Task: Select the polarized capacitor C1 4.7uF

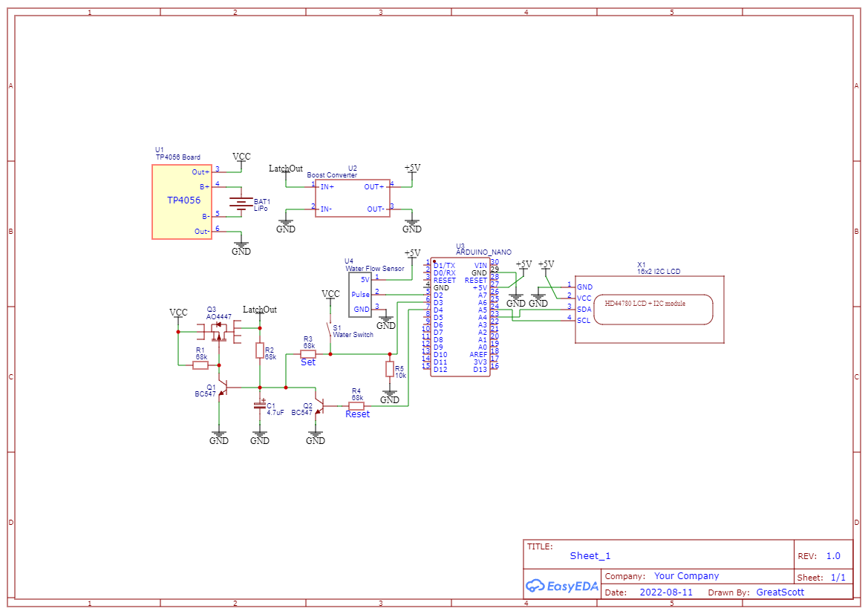Action: point(261,405)
